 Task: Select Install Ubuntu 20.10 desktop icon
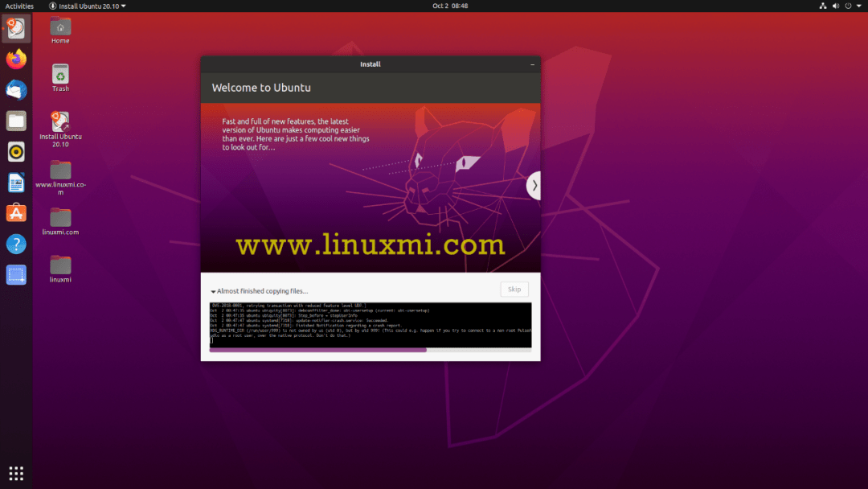click(x=60, y=129)
